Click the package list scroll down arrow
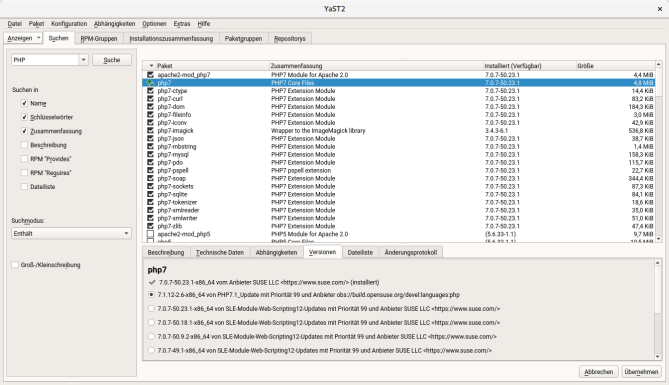Viewport: 669px width, 385px height. point(658,239)
